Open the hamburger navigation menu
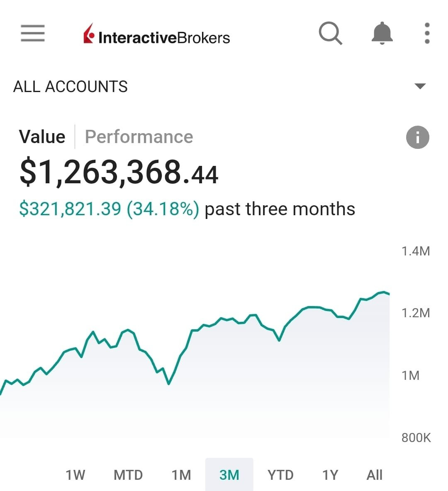 32,33
